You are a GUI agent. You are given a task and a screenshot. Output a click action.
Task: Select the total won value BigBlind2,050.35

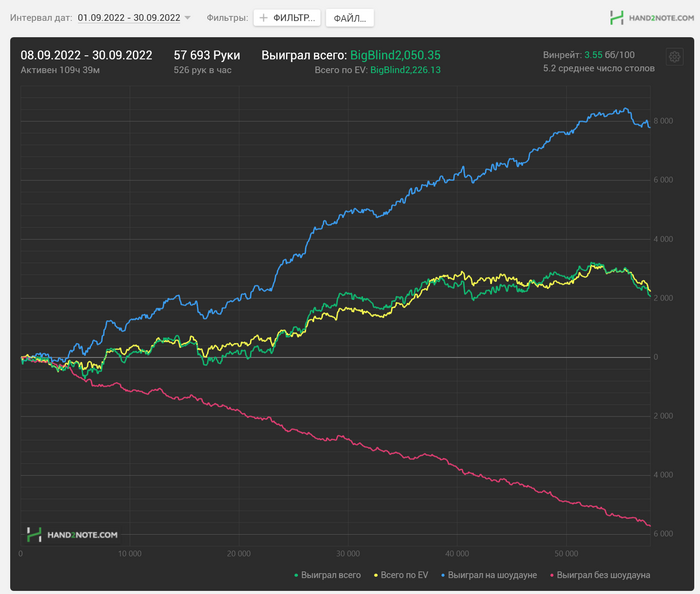(395, 55)
